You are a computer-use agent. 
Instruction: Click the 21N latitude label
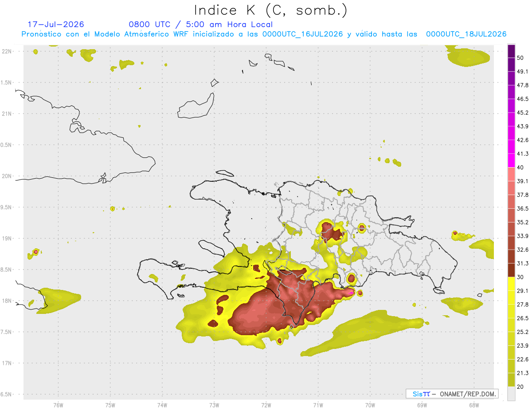[x=7, y=114]
